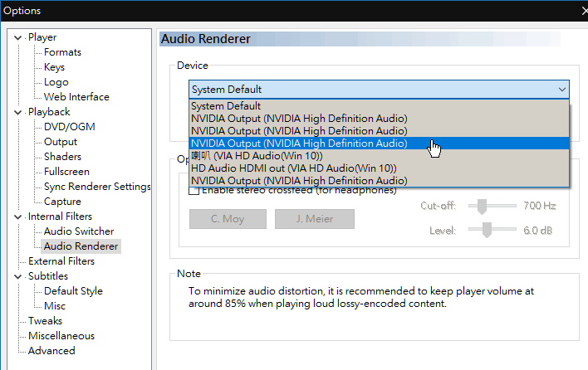The image size is (588, 370).
Task: Open the Player settings page
Action: coord(42,37)
